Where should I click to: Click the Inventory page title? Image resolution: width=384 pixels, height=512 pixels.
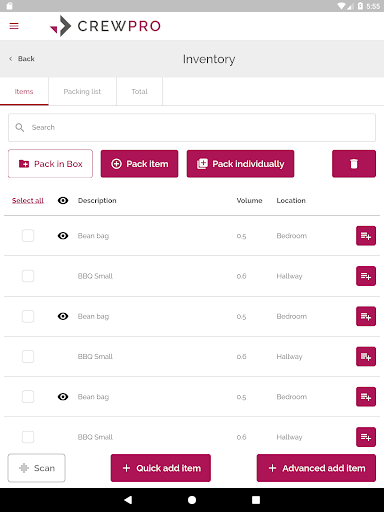pyautogui.click(x=209, y=59)
